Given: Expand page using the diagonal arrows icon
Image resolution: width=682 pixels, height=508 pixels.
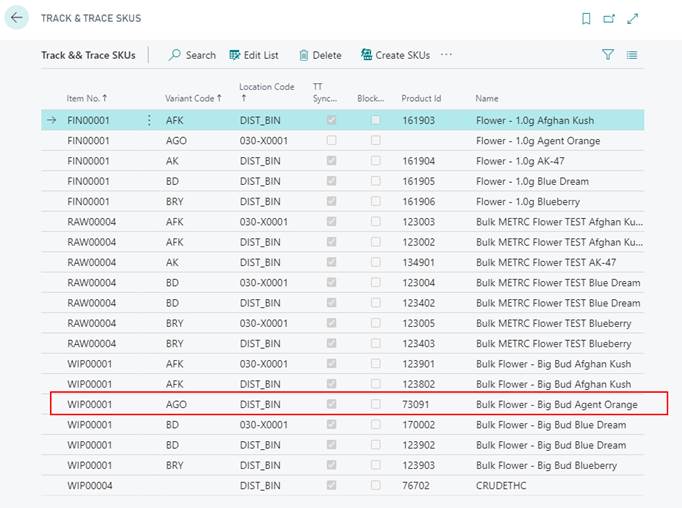Looking at the screenshot, I should 633,18.
